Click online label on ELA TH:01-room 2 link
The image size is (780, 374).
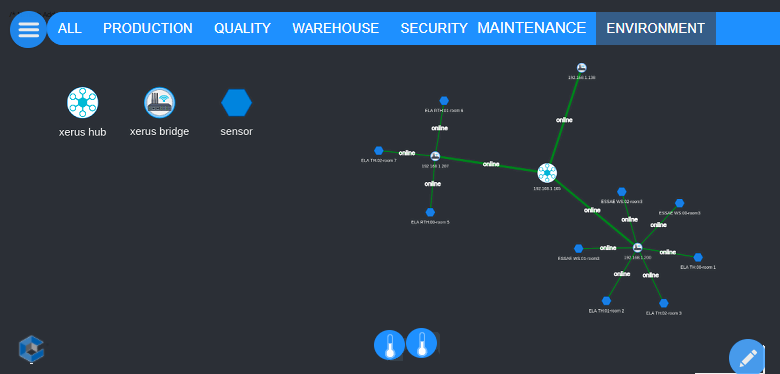pos(622,274)
